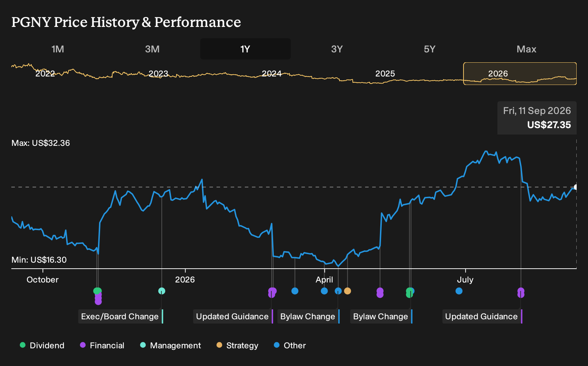Toggle Management events in legend

pyautogui.click(x=171, y=345)
